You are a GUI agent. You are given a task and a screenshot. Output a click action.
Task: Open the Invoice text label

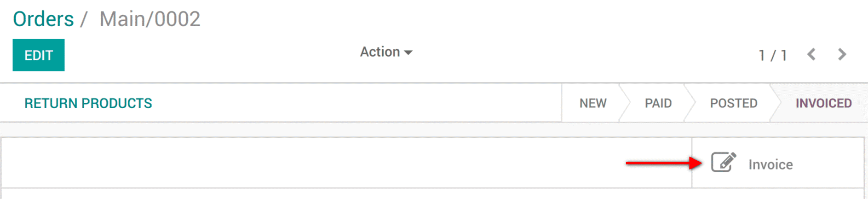(770, 164)
